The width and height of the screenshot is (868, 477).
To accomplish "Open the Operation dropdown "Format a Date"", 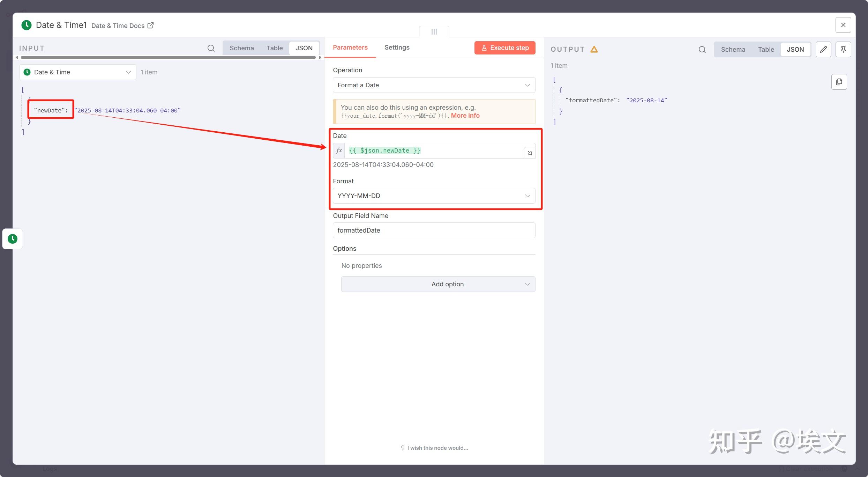I will (x=434, y=85).
